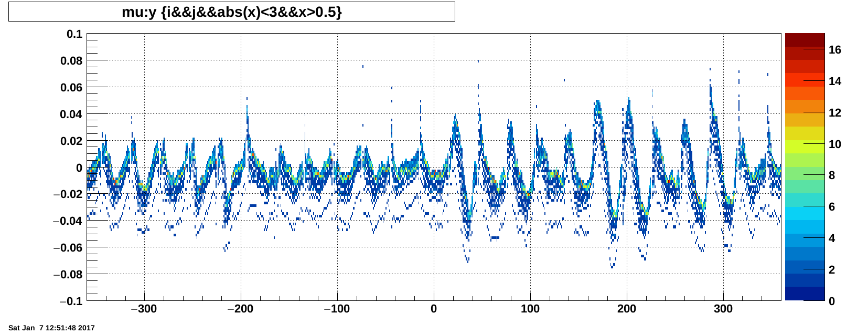Screen dimensions: 868x334
Task: Click color scale label 14
Action: [835, 81]
